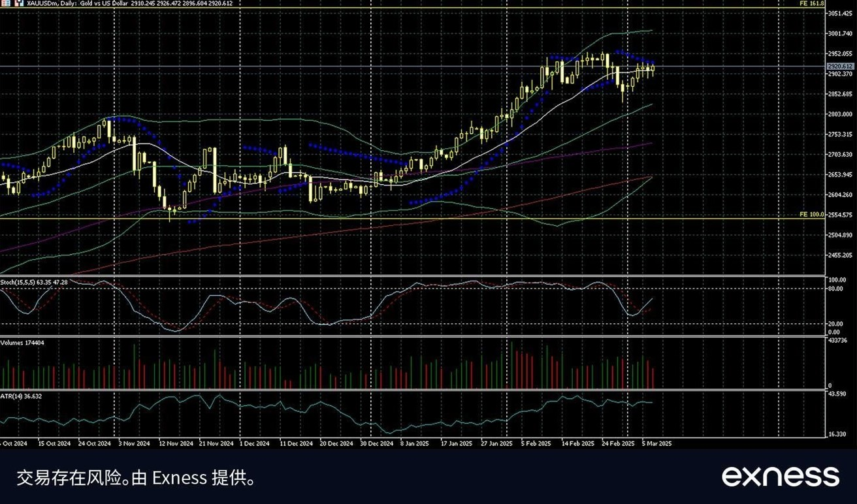Click the 2455.205 price scale label

click(840, 255)
